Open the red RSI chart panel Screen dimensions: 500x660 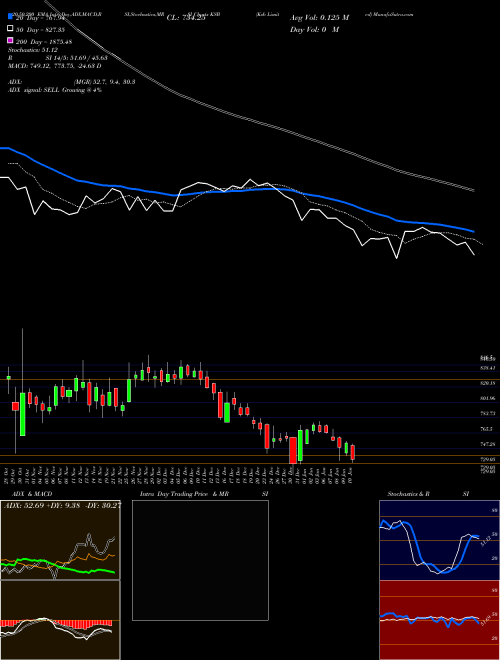pos(439,620)
